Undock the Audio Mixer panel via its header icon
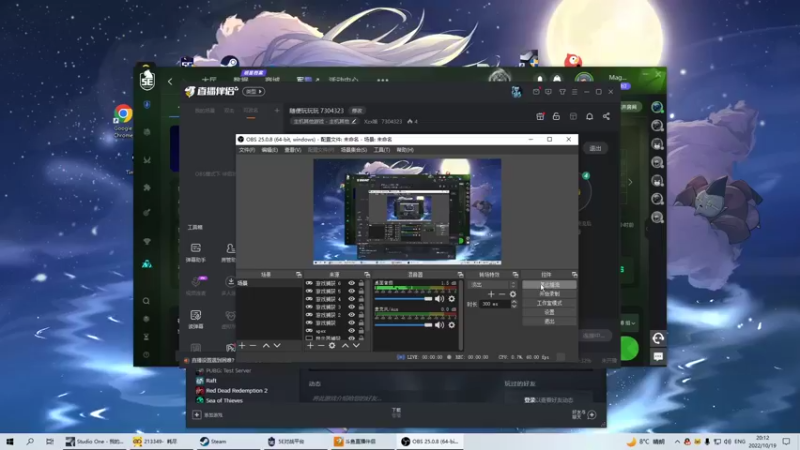 (x=460, y=274)
